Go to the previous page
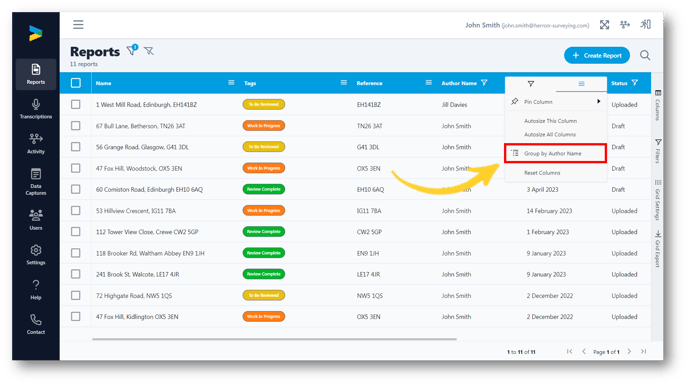 click(584, 351)
